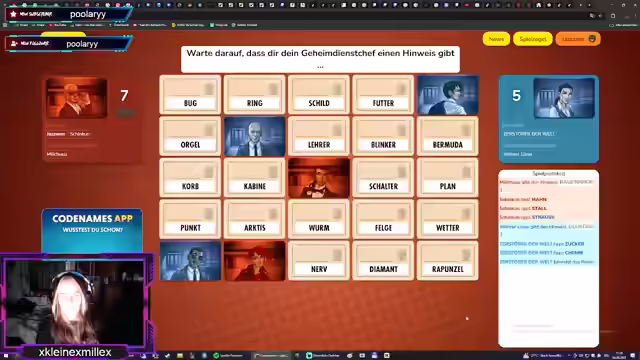The height and width of the screenshot is (360, 640).
Task: Click the revealed blue agent card in the top row
Action: click(x=448, y=95)
